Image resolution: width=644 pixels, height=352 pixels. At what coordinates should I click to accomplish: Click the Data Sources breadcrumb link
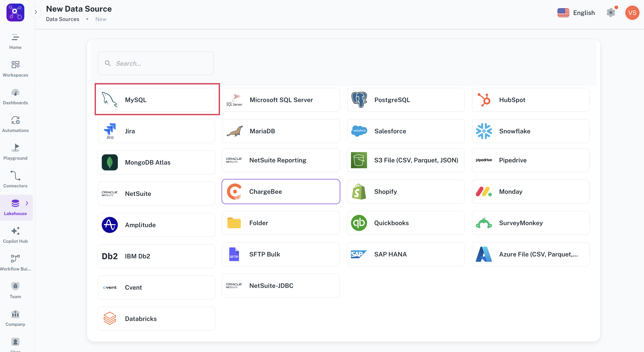(x=62, y=19)
